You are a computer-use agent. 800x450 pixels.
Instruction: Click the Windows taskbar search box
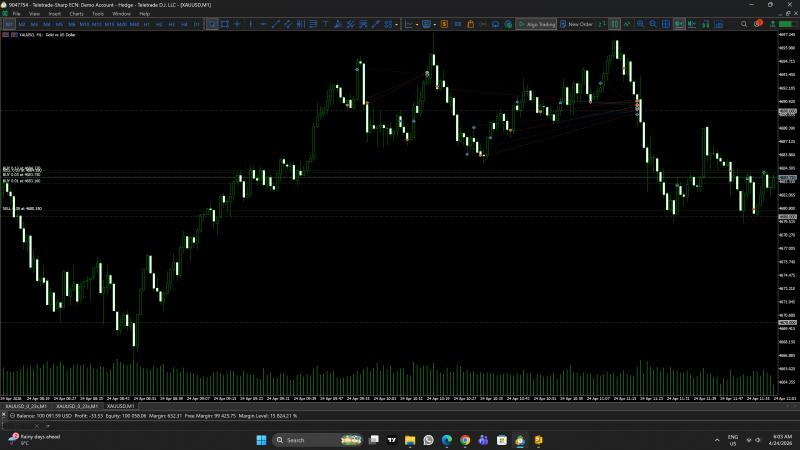tap(317, 440)
